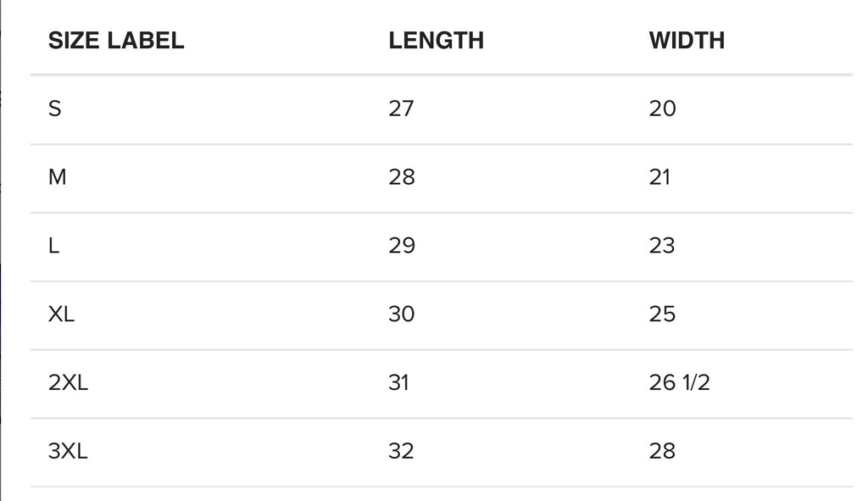Click length value 31 for size 2XL
Viewport: 868px width, 501px height.
pos(399,383)
